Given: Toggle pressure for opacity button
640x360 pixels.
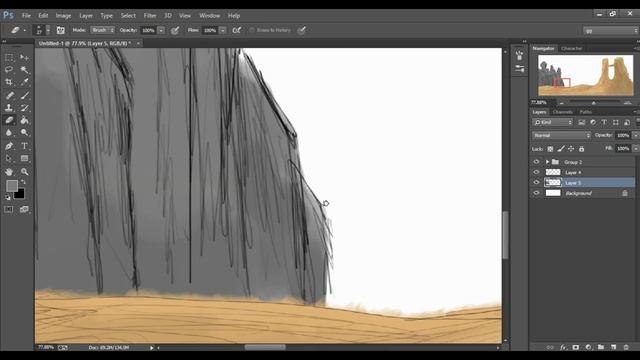Looking at the screenshot, I should [175, 30].
